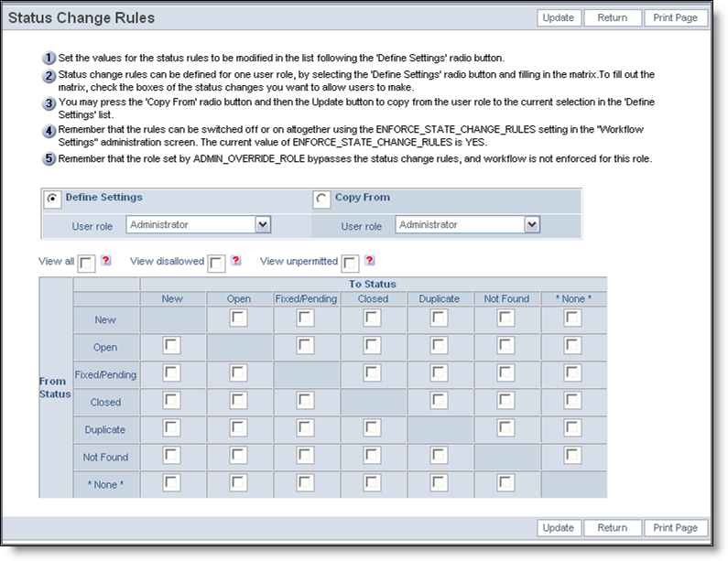Image resolution: width=728 pixels, height=561 pixels.
Task: Tick the View all checkbox
Action: coord(86,264)
